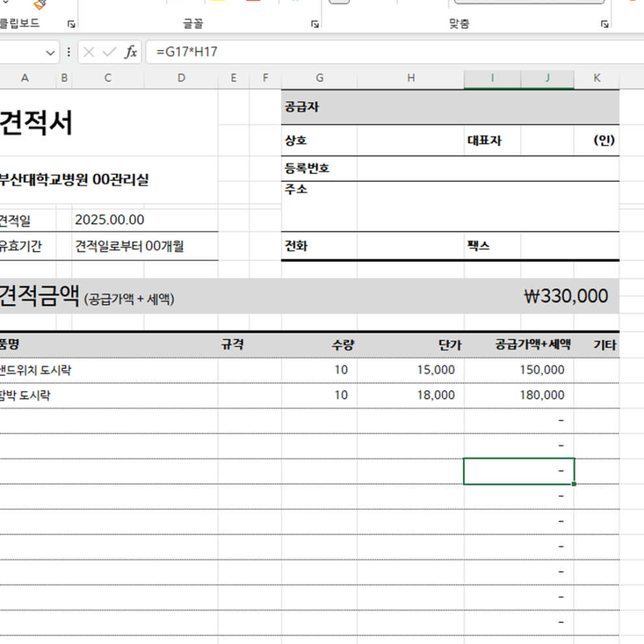Image resolution: width=644 pixels, height=644 pixels.
Task: Open the 클립보드 group dialog launcher
Action: (71, 24)
